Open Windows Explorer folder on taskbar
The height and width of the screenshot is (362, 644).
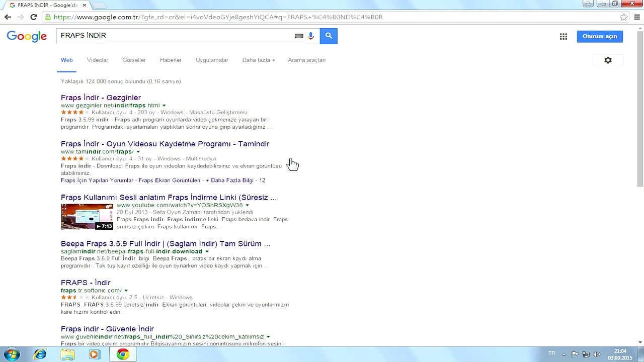[x=67, y=354]
